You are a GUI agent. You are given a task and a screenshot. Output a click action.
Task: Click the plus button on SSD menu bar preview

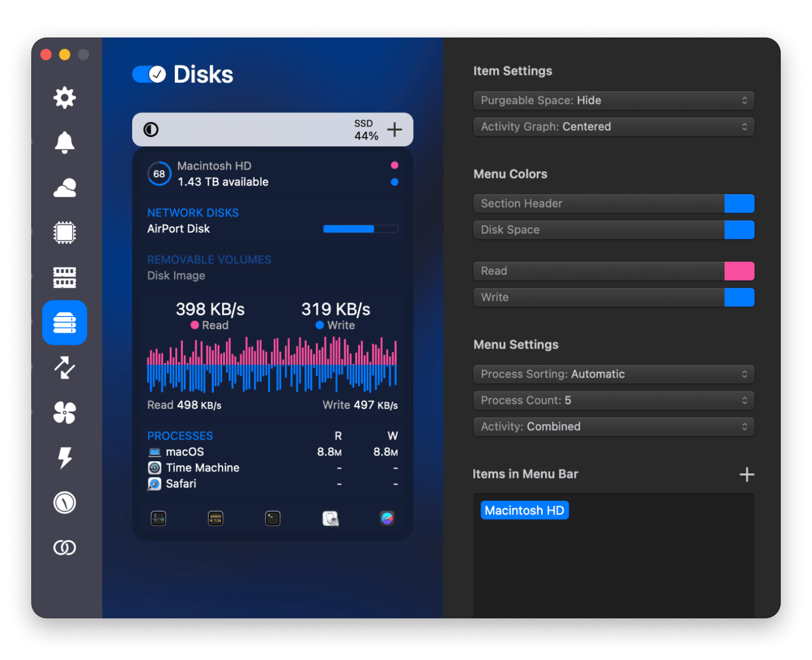tap(395, 130)
